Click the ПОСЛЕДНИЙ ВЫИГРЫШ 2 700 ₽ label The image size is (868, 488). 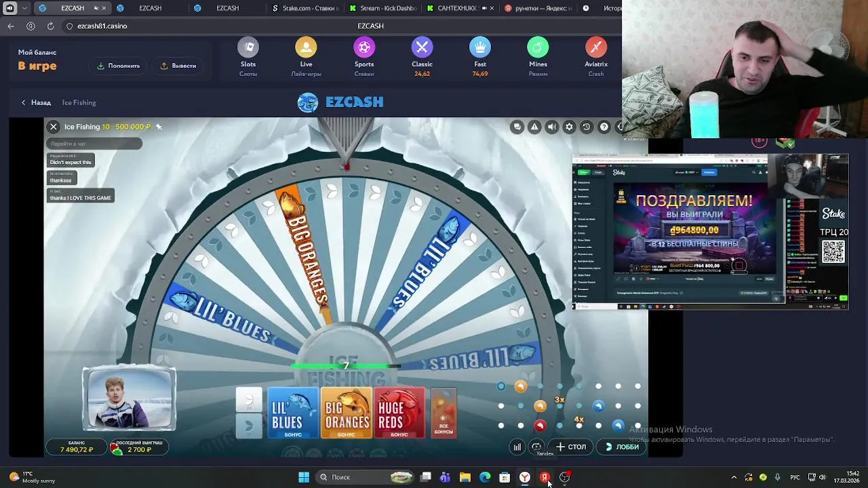click(x=139, y=447)
